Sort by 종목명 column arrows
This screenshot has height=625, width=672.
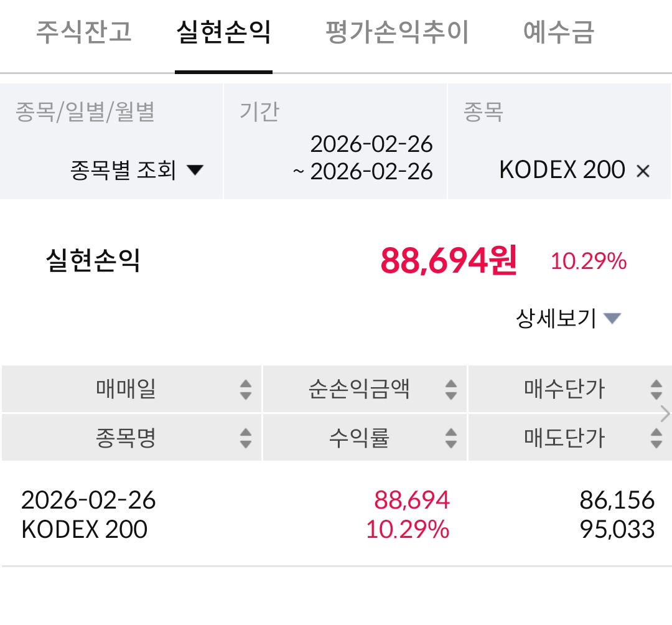point(246,438)
